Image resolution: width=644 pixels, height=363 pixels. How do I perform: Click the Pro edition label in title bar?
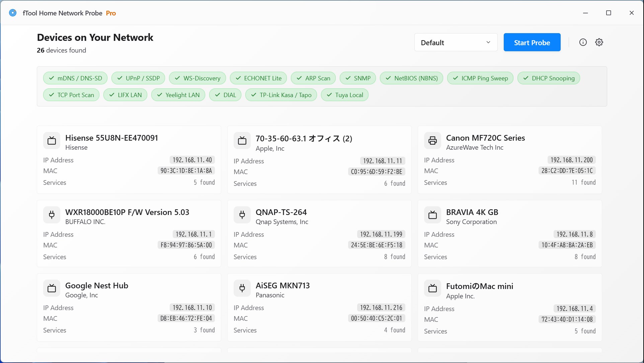click(x=111, y=13)
